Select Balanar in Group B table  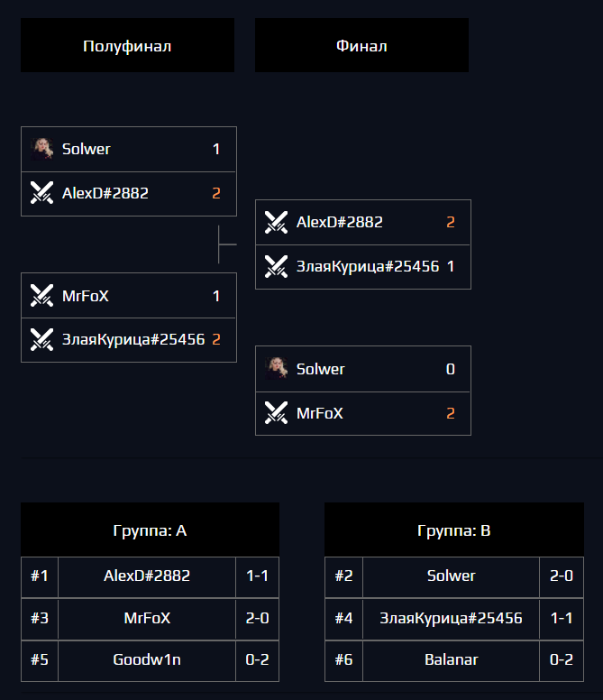click(x=451, y=659)
